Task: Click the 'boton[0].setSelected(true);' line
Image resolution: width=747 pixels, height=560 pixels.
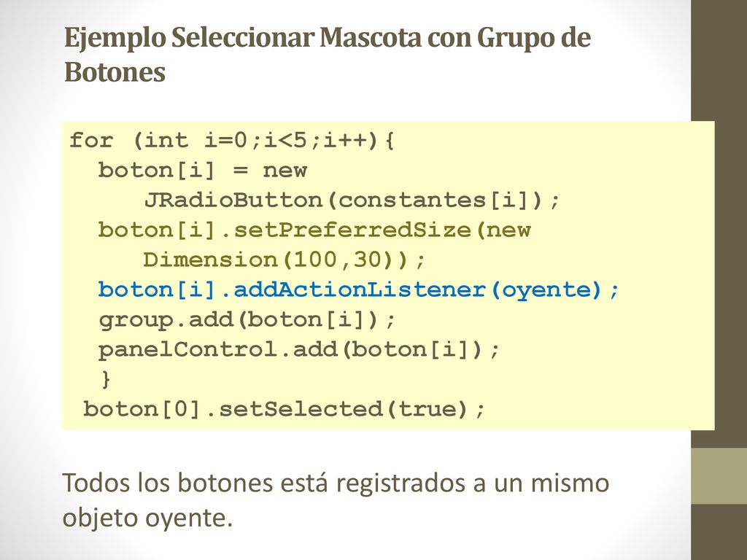Action: [x=285, y=410]
